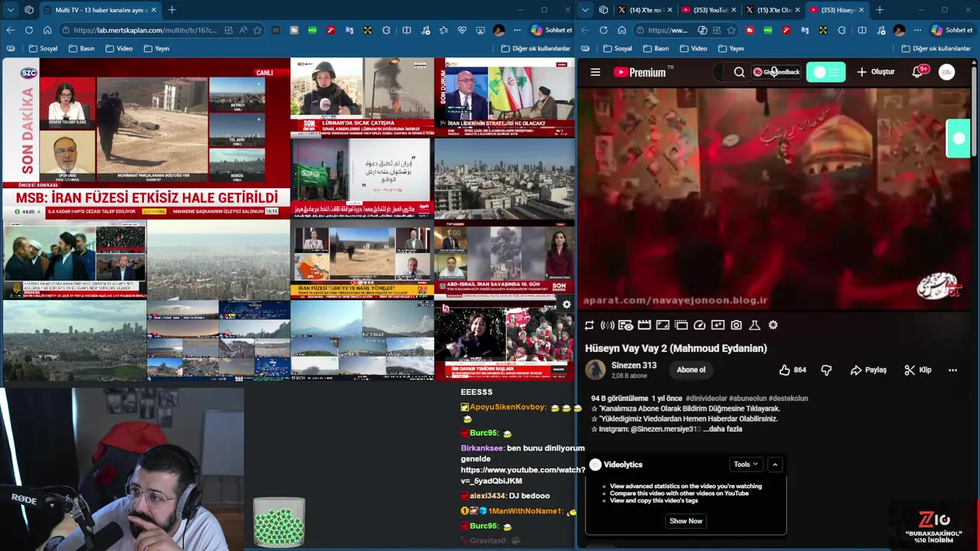The image size is (980, 551).
Task: Open the tab list chevron in the right browser
Action: (585, 10)
